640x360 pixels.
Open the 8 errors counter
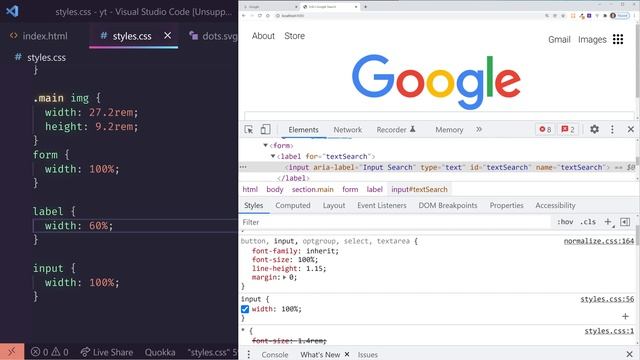coord(545,129)
